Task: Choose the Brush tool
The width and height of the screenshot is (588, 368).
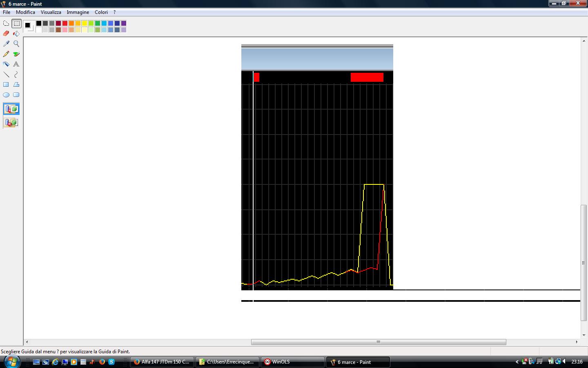Action: [16, 54]
